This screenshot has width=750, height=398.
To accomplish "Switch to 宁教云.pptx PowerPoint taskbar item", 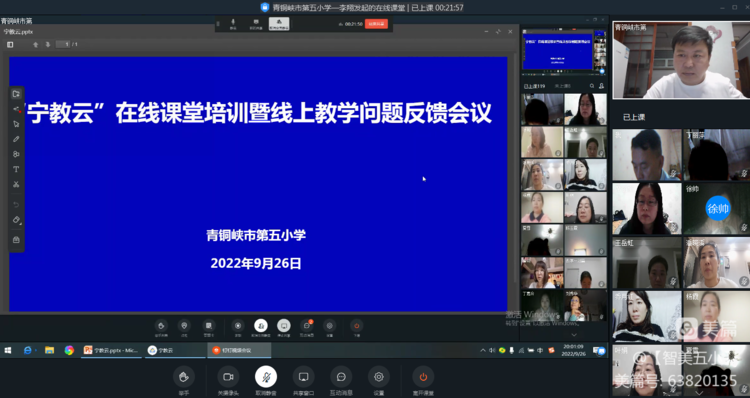I will click(111, 350).
